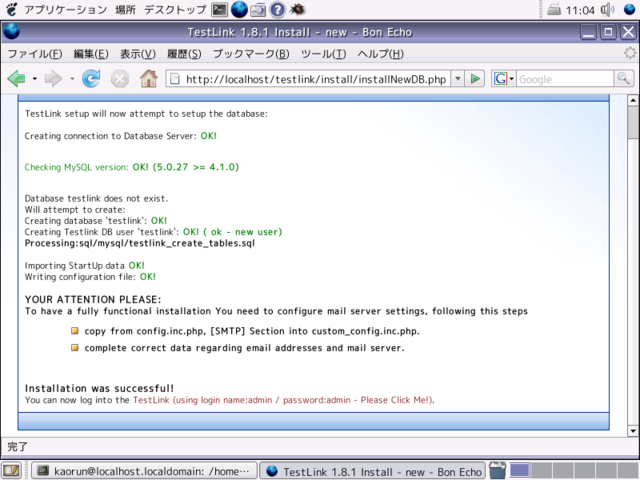
Task: Open the ヘルプ(H) menu
Action: coord(380,54)
